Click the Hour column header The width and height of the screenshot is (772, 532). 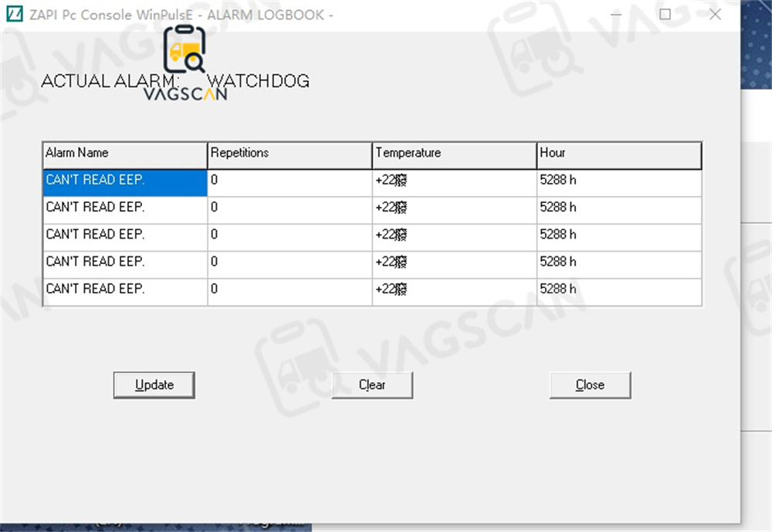(619, 154)
